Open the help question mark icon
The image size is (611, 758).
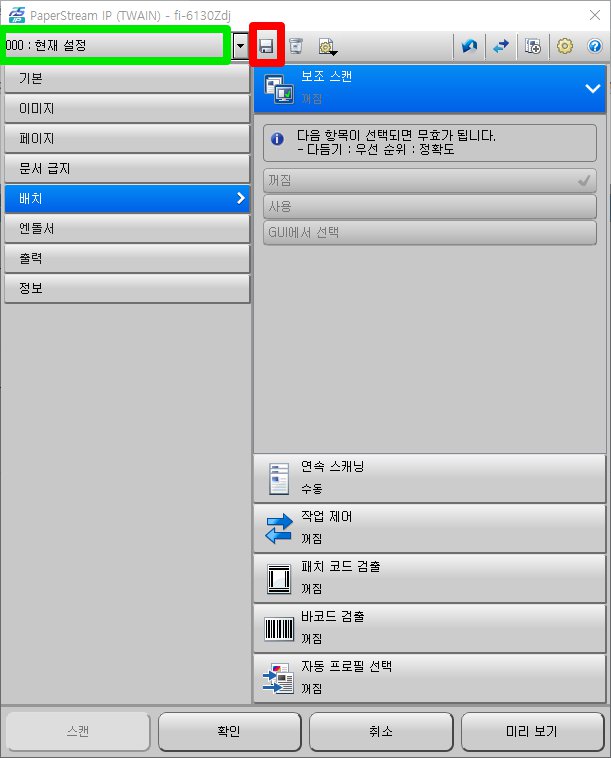(x=595, y=46)
